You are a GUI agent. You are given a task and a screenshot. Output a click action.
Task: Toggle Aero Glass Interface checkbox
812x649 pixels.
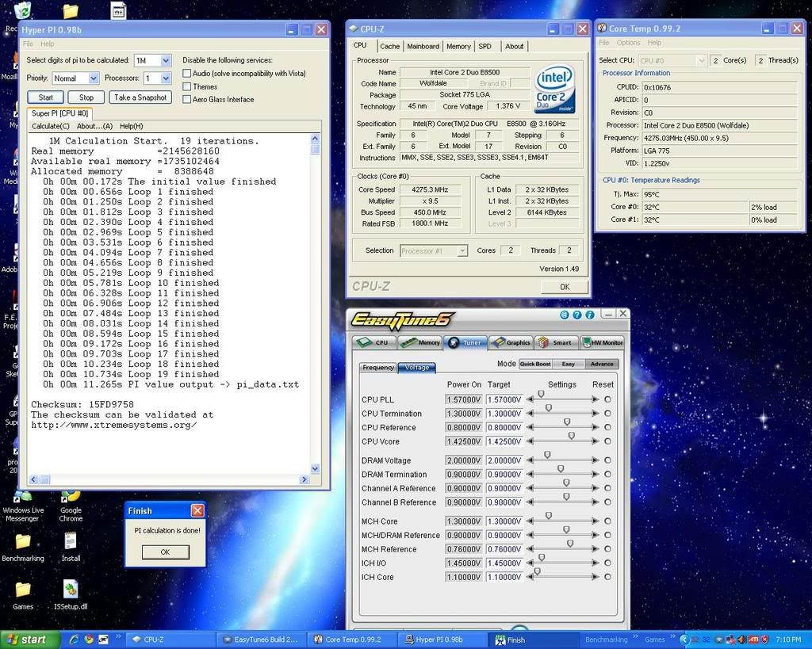click(187, 99)
